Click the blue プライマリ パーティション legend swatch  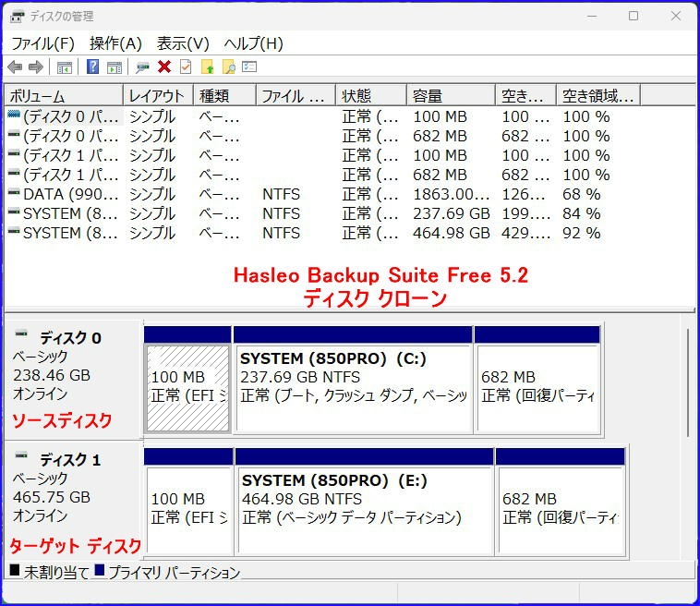pos(99,570)
